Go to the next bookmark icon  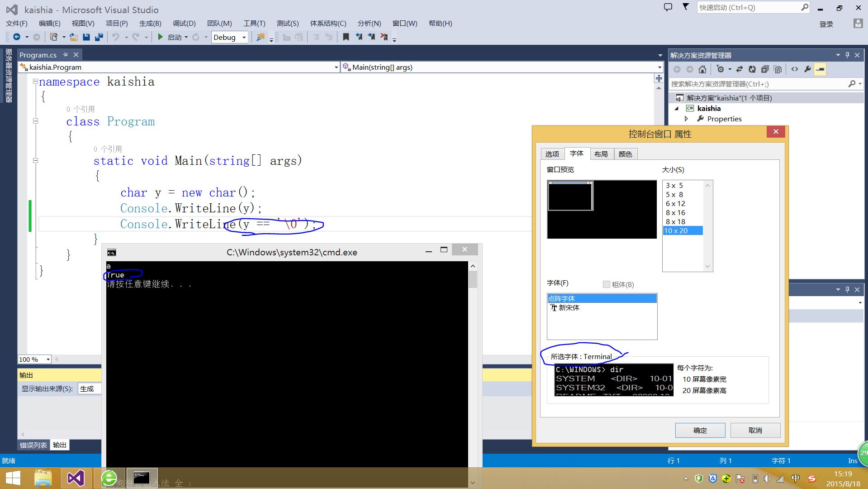371,37
